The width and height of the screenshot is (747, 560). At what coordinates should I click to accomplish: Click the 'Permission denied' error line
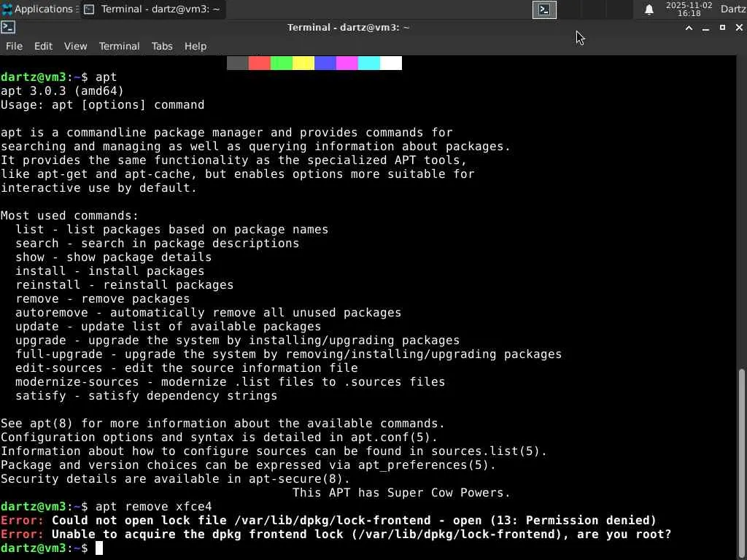(329, 520)
